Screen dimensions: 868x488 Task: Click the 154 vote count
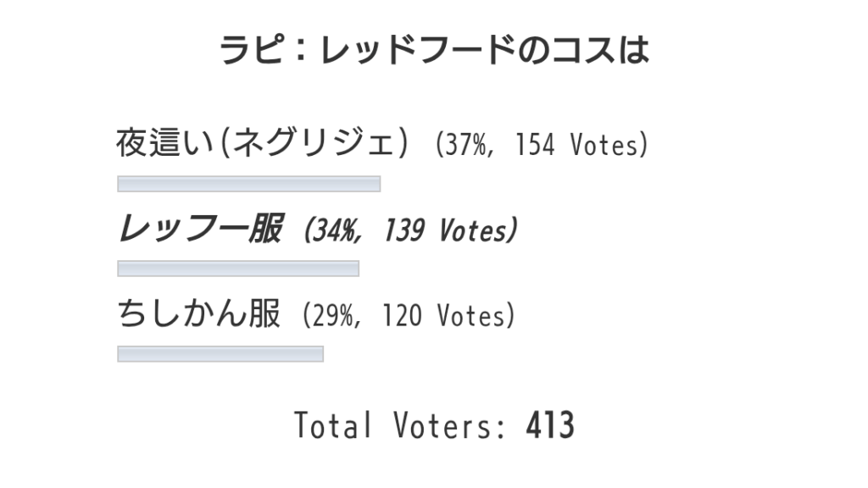[535, 145]
